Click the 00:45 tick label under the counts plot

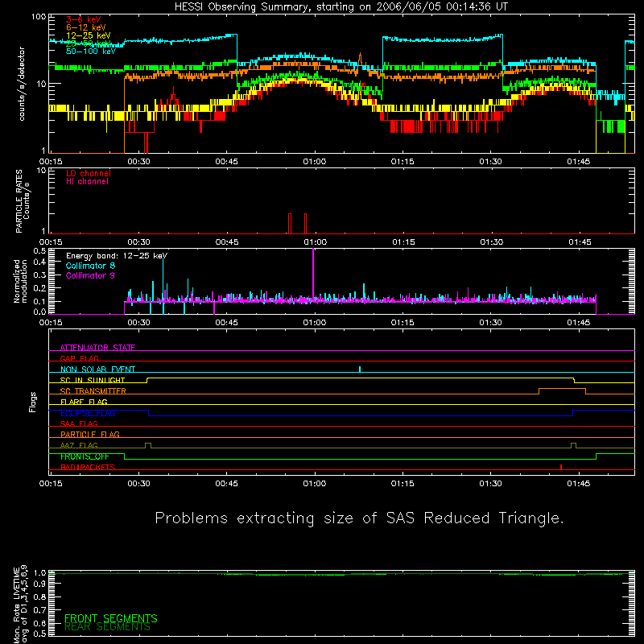227,162
